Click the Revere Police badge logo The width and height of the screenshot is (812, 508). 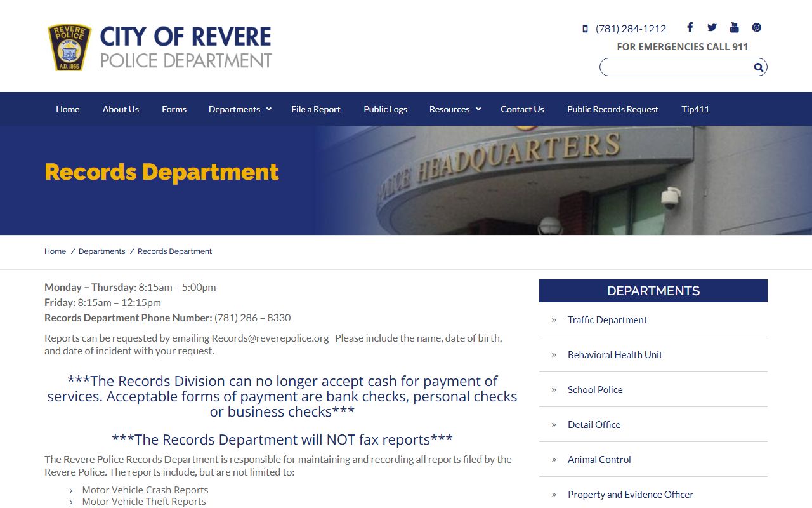tap(69, 48)
